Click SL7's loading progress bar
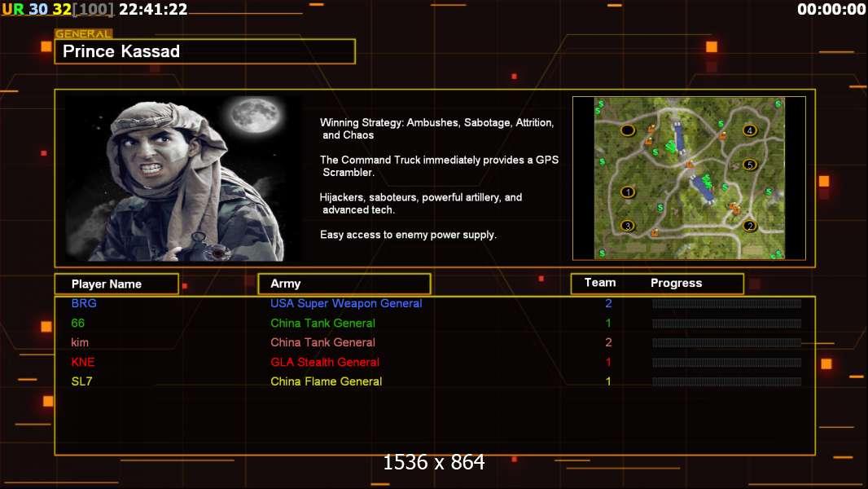 click(x=726, y=381)
